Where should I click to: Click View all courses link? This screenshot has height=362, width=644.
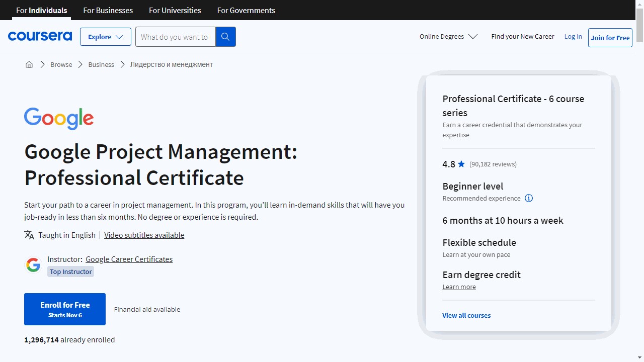tap(466, 315)
